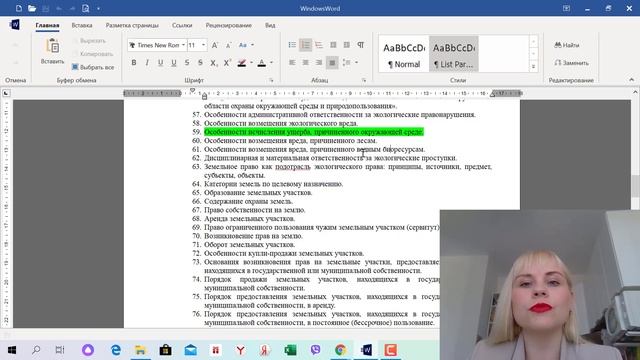
Task: Toggle second underline style button
Action: point(174,63)
